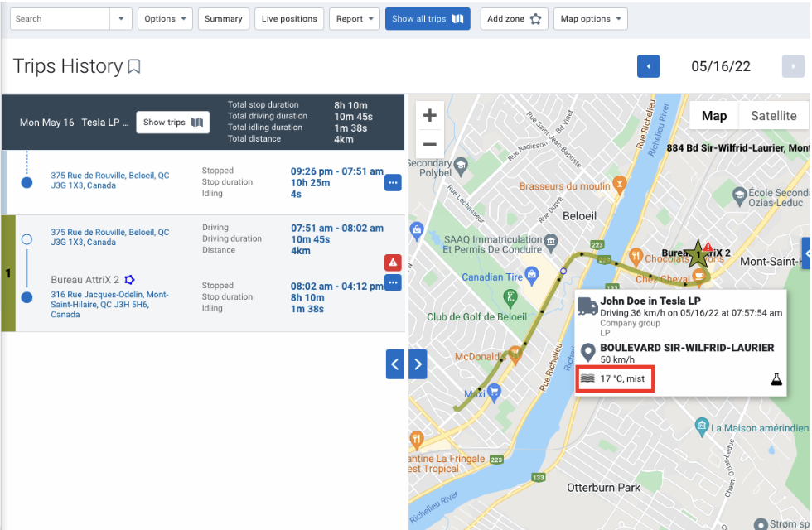Click the red warning alert icon in trip list
Viewport: 812px width, 530px height.
pos(393,263)
